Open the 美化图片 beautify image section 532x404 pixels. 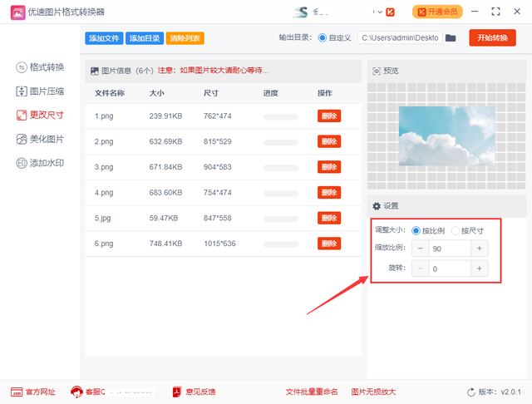pyautogui.click(x=40, y=139)
